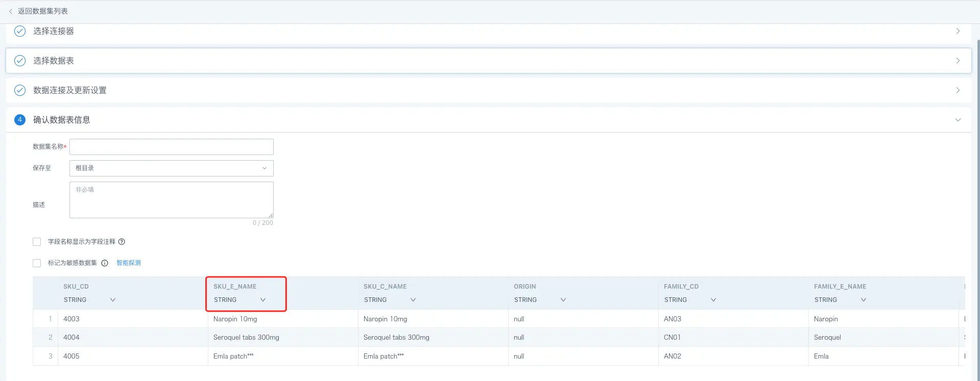Open help icon next to 字段名称显示为字段注释
The image size is (980, 381).
point(122,242)
